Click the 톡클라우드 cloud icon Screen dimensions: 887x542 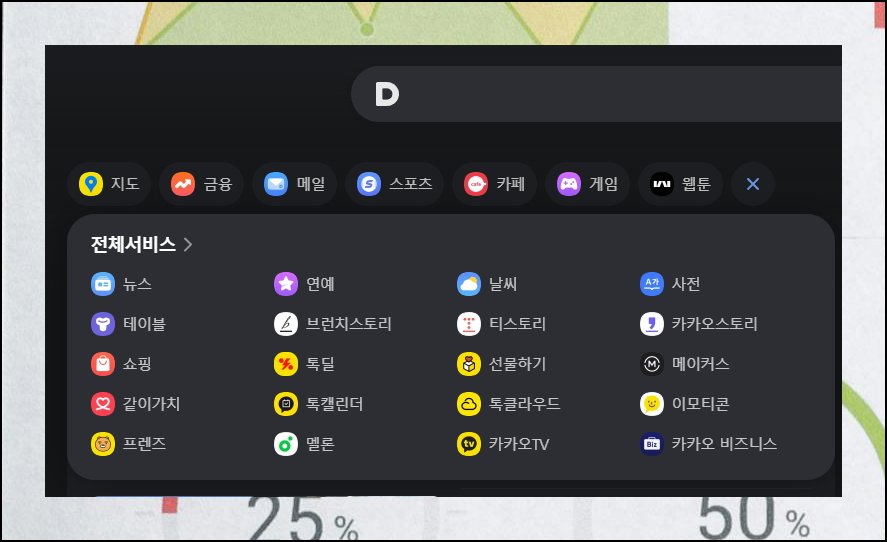click(x=469, y=404)
